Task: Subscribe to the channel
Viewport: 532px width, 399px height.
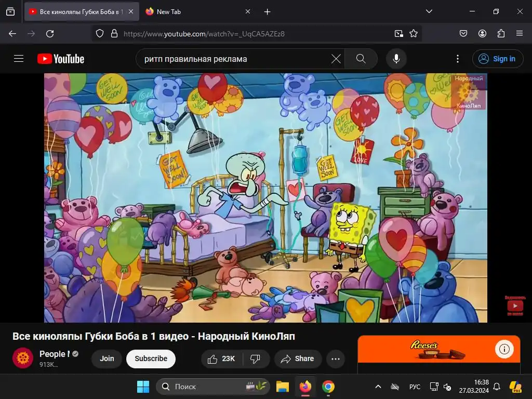Action: [x=151, y=358]
